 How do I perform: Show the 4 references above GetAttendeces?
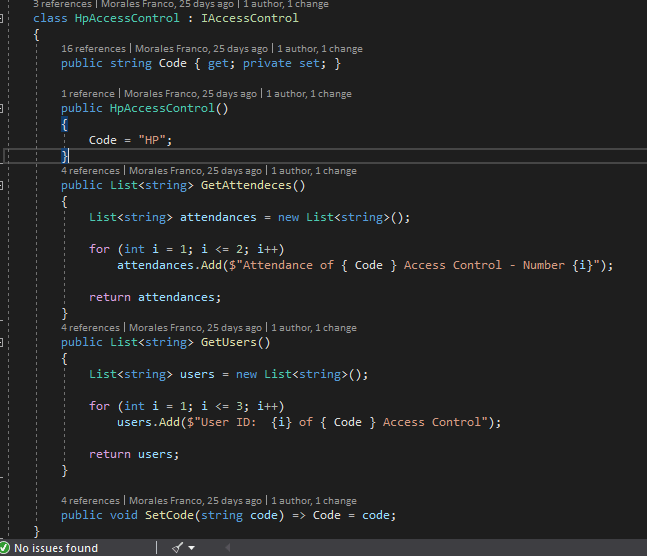(x=90, y=171)
